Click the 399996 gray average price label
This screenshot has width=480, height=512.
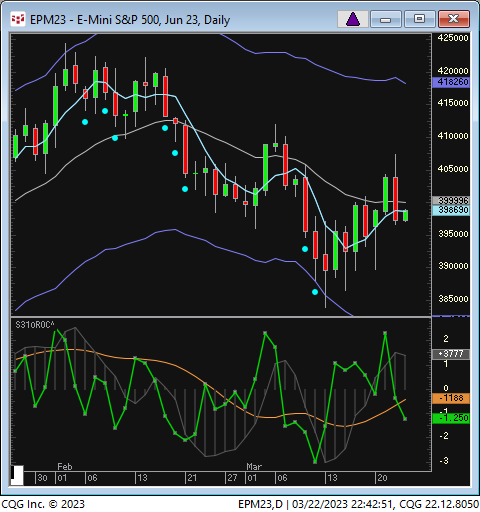click(451, 200)
